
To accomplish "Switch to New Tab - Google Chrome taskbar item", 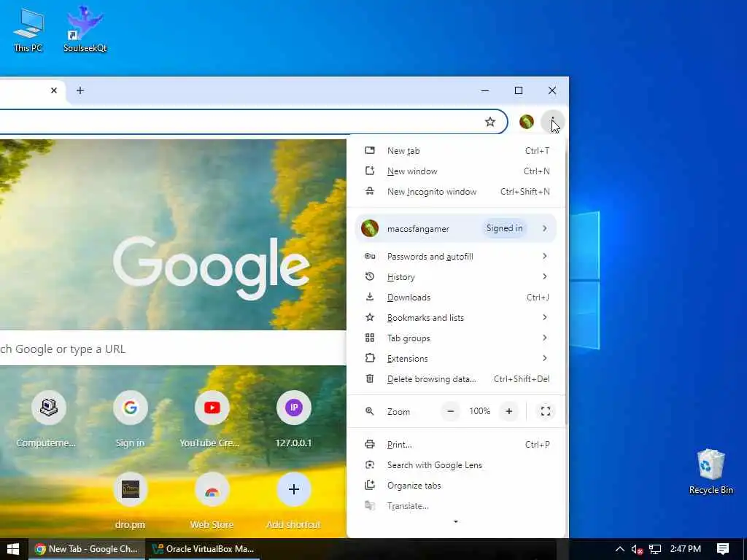I will point(87,549).
